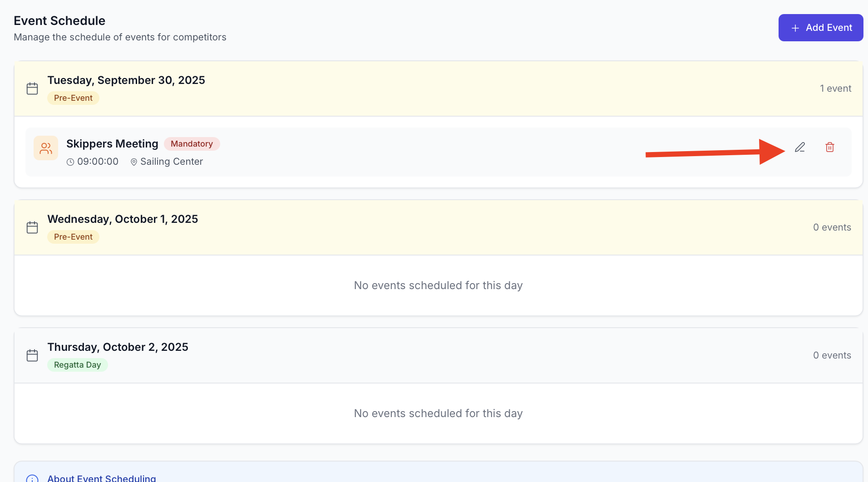
Task: Click the edit pencil icon for Skippers Meeting
Action: (800, 147)
